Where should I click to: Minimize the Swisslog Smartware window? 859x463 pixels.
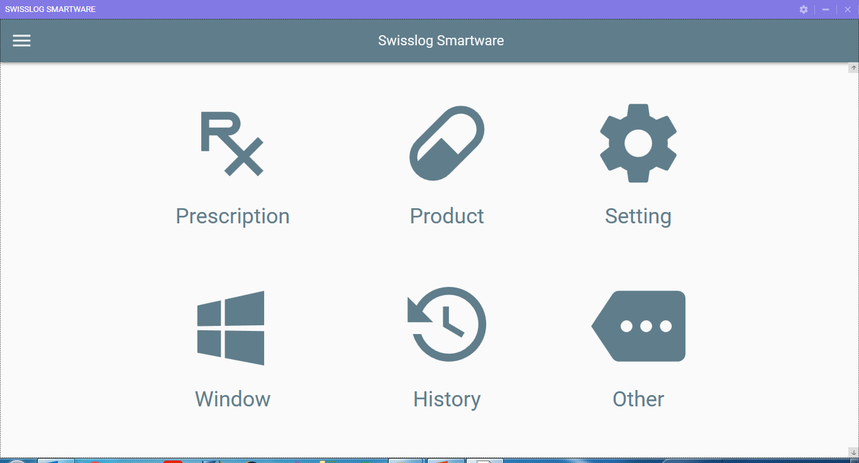[x=826, y=9]
